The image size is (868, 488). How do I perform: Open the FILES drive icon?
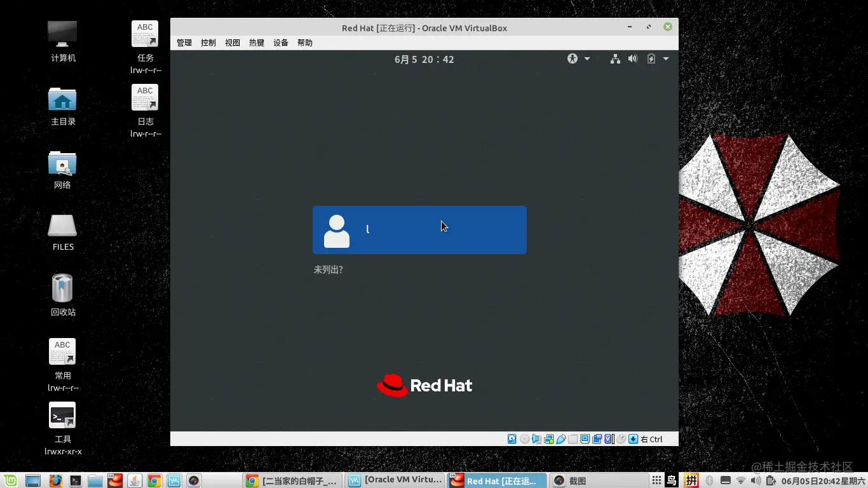[63, 232]
